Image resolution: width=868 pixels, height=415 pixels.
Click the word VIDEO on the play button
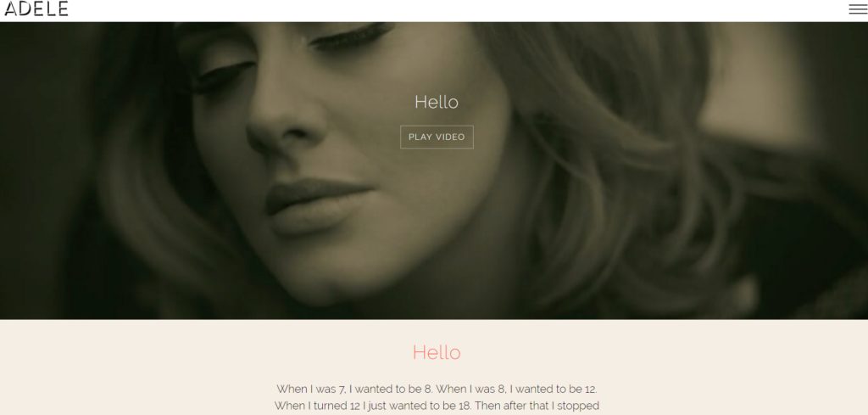coord(450,137)
